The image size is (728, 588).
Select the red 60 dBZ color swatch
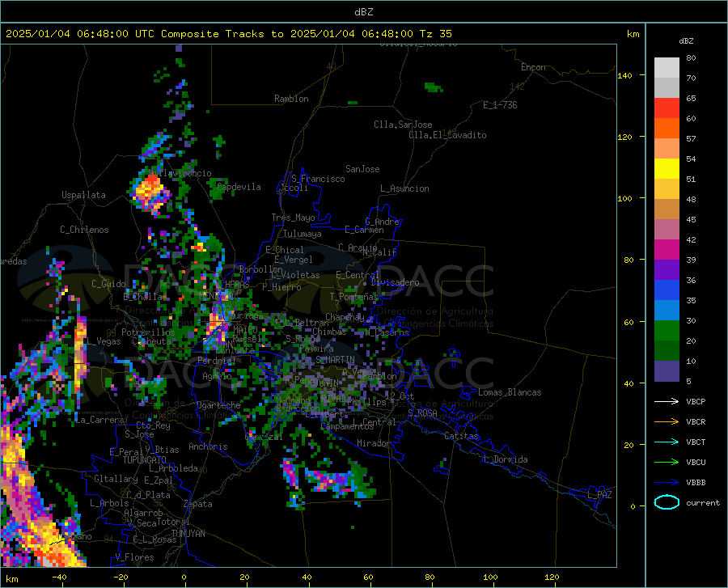click(x=667, y=108)
